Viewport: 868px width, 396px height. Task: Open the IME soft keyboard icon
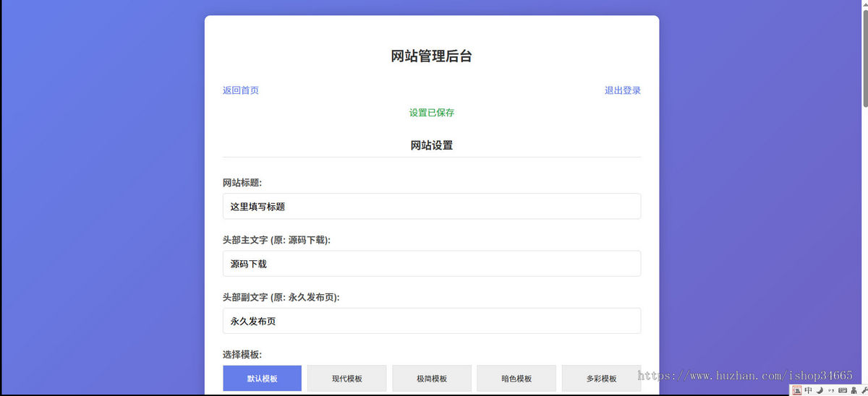coord(843,390)
